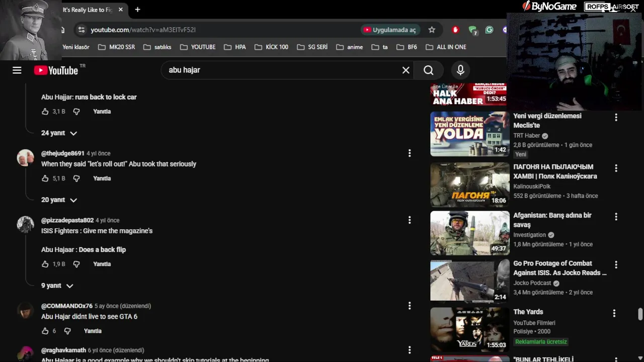This screenshot has height=362, width=644.
Task: Open the 'satılıks' bookmark folder
Action: tap(157, 47)
